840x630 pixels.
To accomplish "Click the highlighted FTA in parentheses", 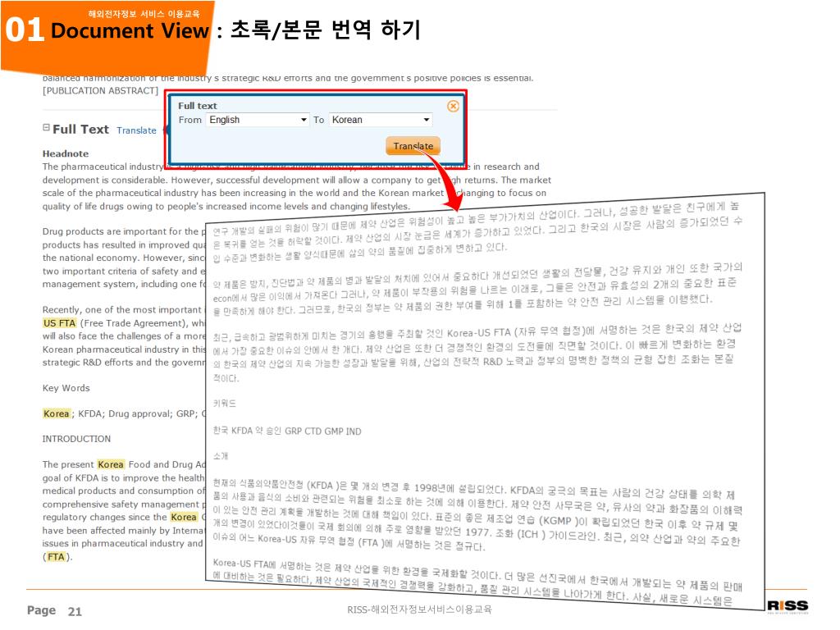I will 56,557.
